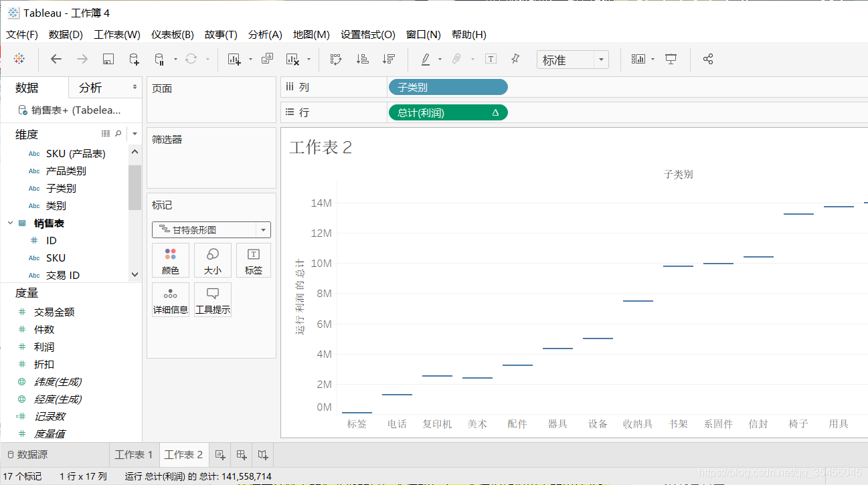Click dimensions list scrollbar up arrow
This screenshot has height=485, width=868.
(135, 152)
